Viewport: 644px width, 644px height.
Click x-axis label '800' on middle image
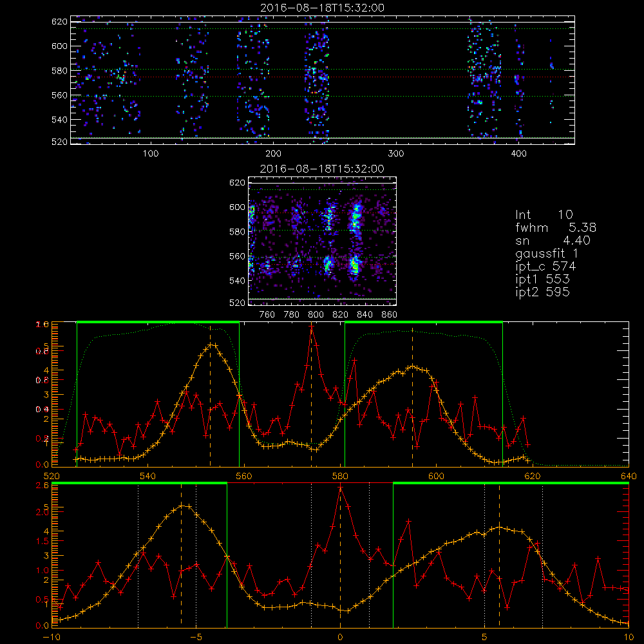click(x=316, y=315)
